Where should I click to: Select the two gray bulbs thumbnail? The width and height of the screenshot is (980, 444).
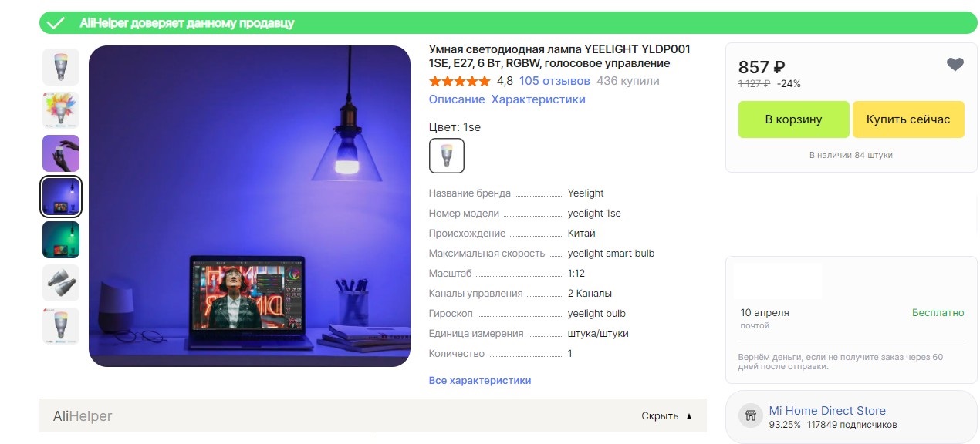coord(61,283)
